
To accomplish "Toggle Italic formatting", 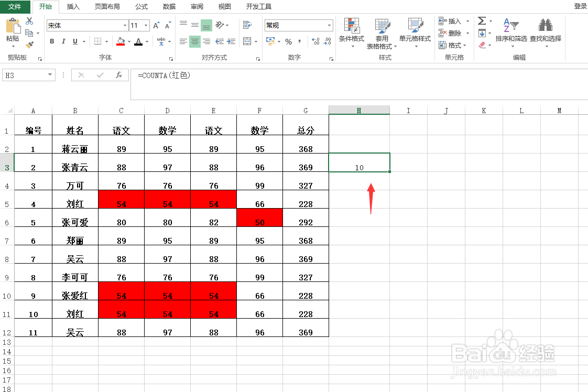I will [63, 41].
